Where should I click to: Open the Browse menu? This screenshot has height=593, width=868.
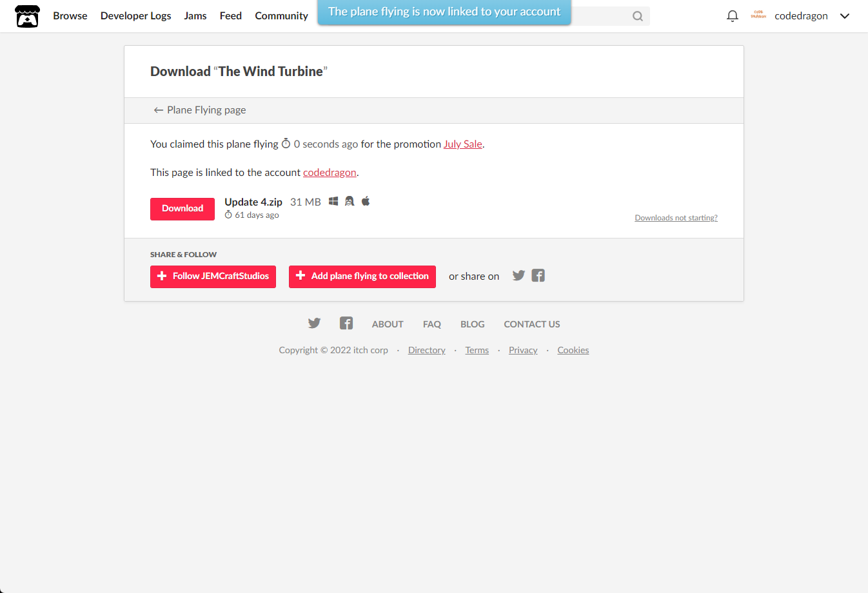click(x=70, y=16)
